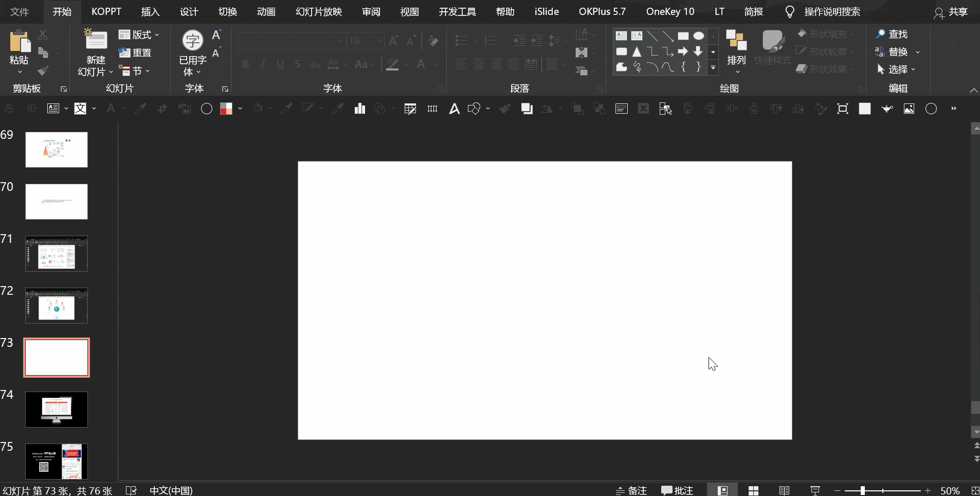Click the 粘贴 paste clipboard icon
The width and height of the screenshot is (980, 496).
coord(20,41)
